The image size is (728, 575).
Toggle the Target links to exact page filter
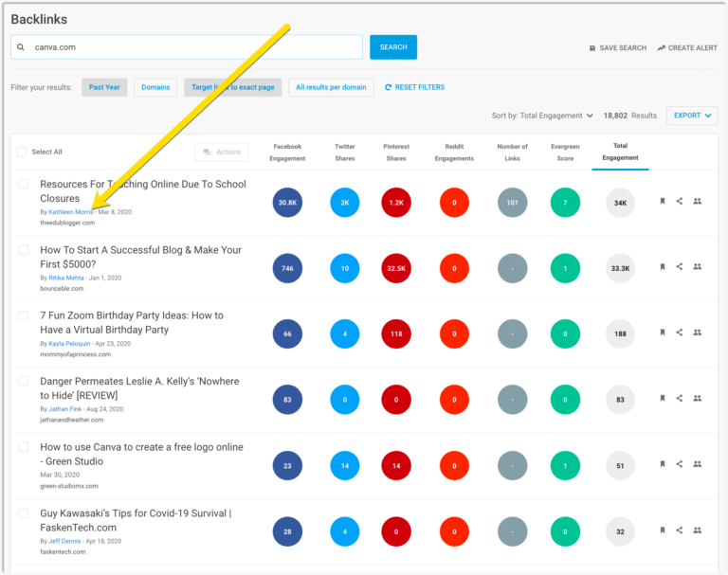coord(233,87)
